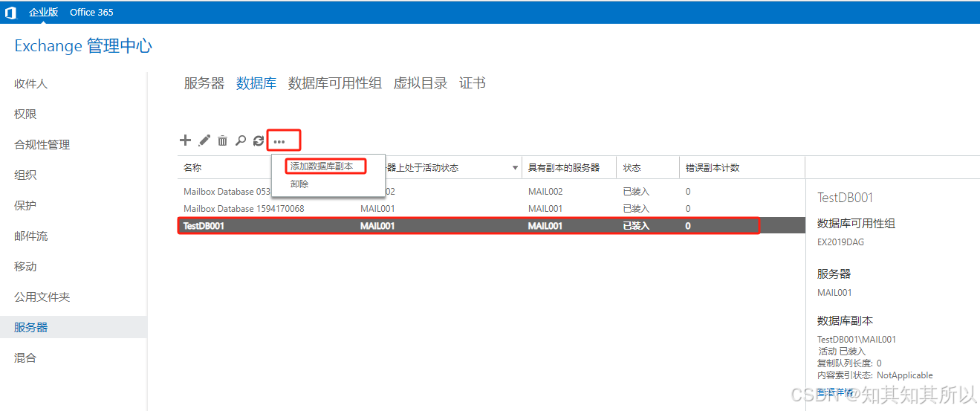
Task: Sort by the 状态 column header
Action: click(x=632, y=168)
